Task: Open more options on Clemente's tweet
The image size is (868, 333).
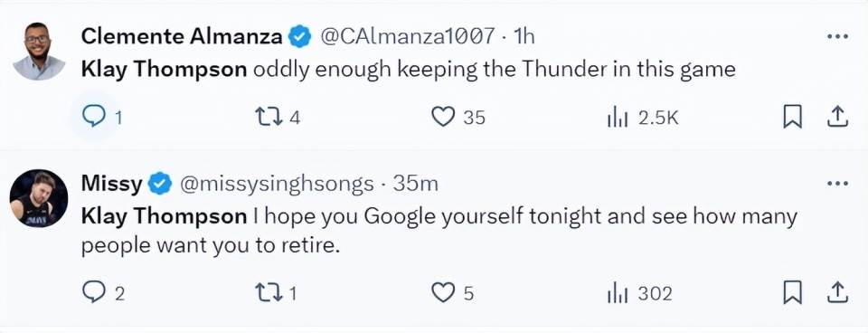Action: click(x=837, y=36)
